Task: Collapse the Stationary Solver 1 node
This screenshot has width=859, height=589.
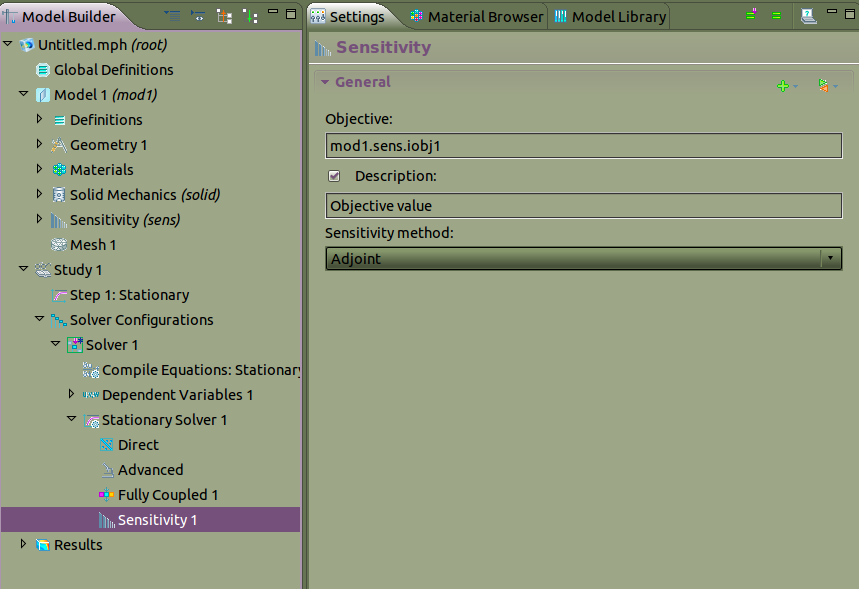Action: pos(72,420)
